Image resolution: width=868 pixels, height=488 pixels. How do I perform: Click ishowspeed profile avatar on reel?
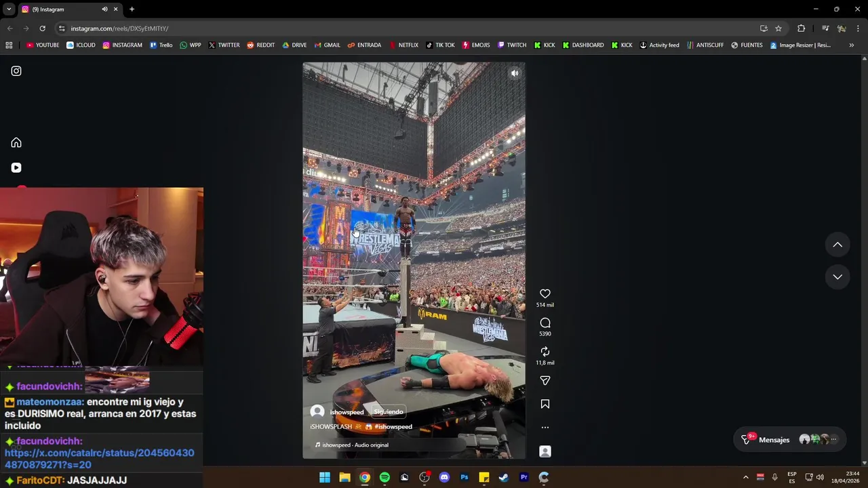[317, 412]
